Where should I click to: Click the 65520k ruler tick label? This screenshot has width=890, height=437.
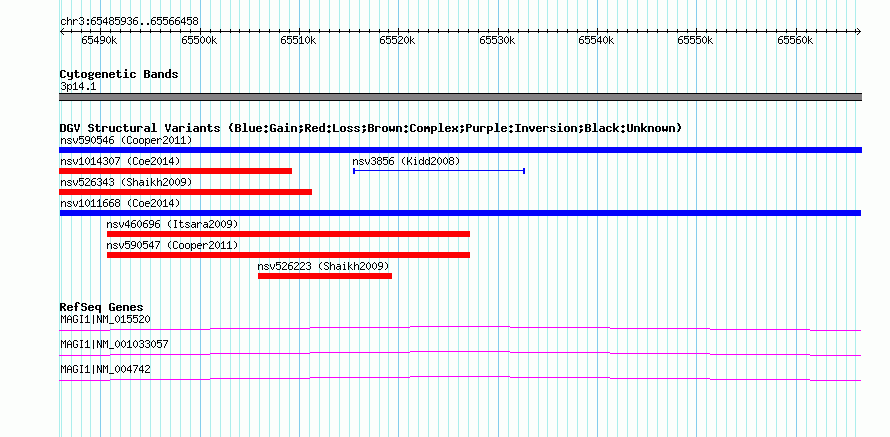[x=397, y=41]
